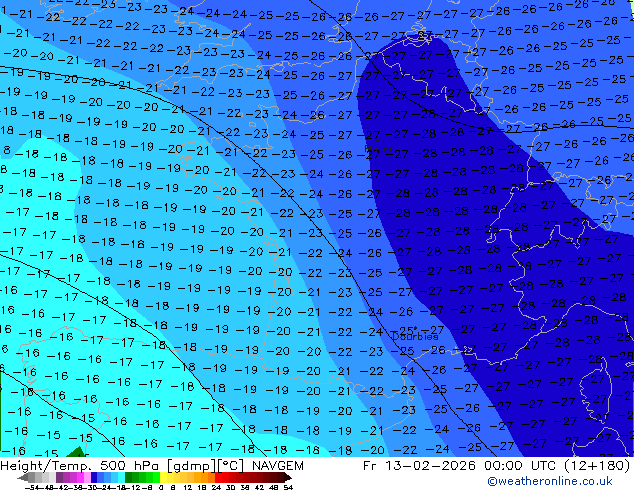
Task: Click the cyan -18 legend swatch
Action: point(122,477)
